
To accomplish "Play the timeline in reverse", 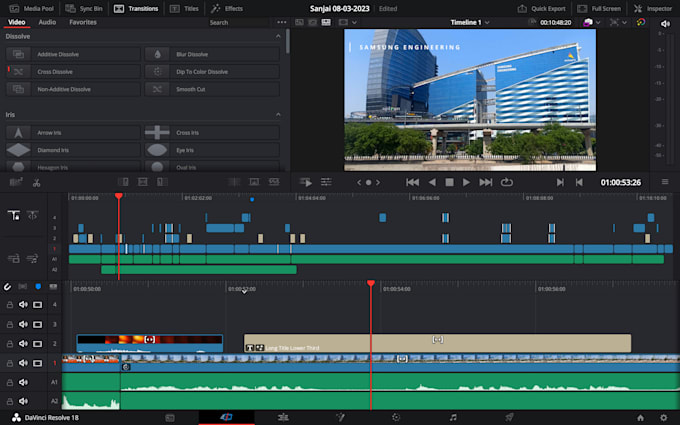I will [x=432, y=182].
